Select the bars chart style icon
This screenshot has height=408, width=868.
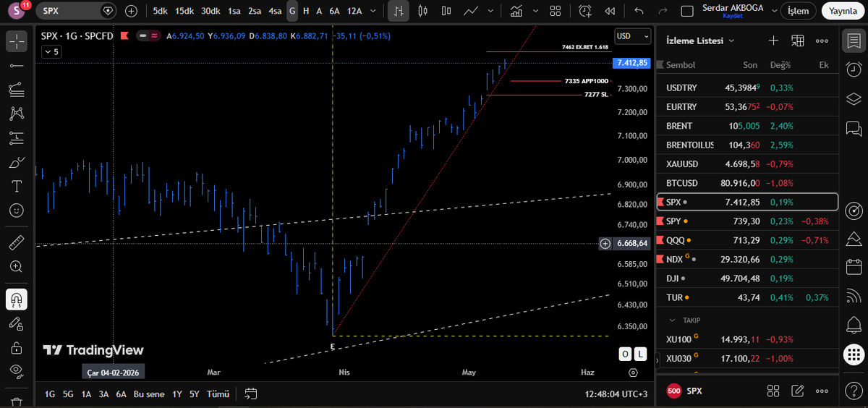click(x=399, y=11)
